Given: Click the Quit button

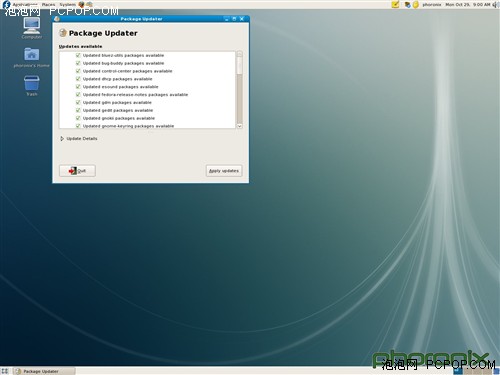Looking at the screenshot, I should click(77, 171).
